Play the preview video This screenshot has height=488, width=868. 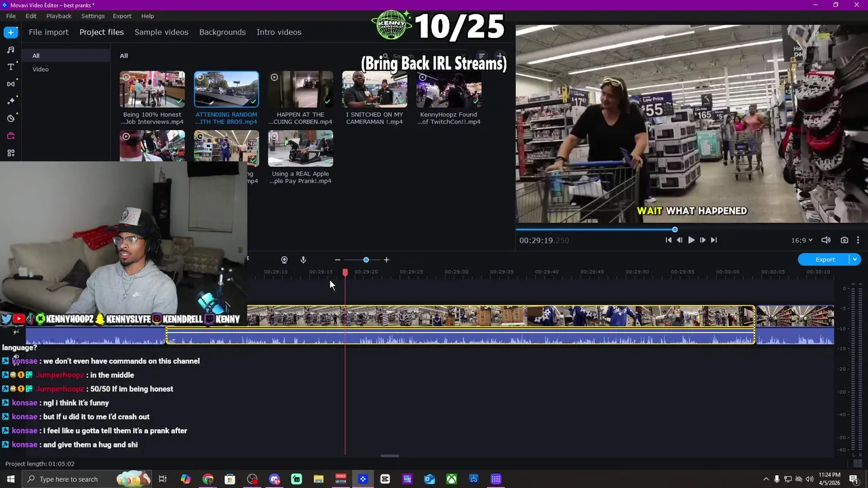(691, 240)
